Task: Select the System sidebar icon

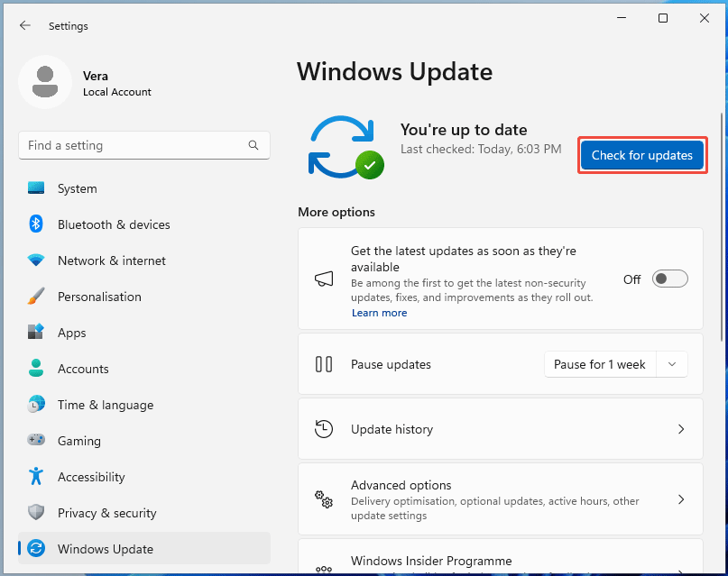Action: click(x=36, y=188)
